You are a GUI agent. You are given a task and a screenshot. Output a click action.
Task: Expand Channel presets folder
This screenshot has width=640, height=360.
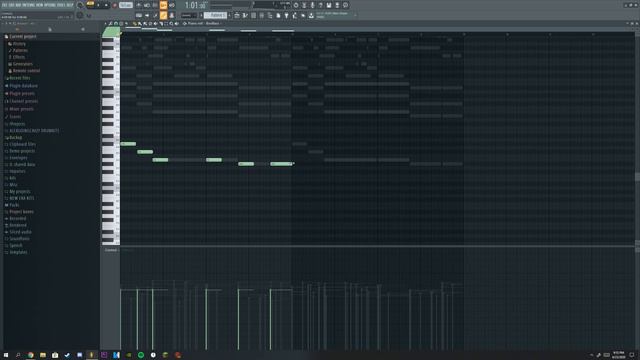23,101
